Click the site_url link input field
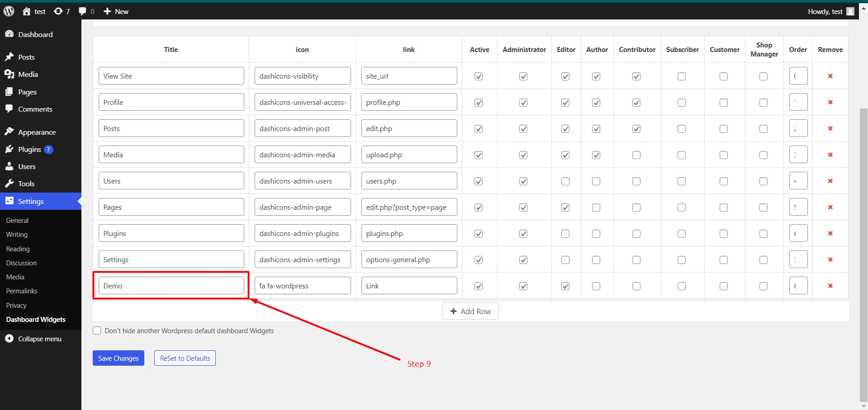This screenshot has width=868, height=410. coord(409,76)
